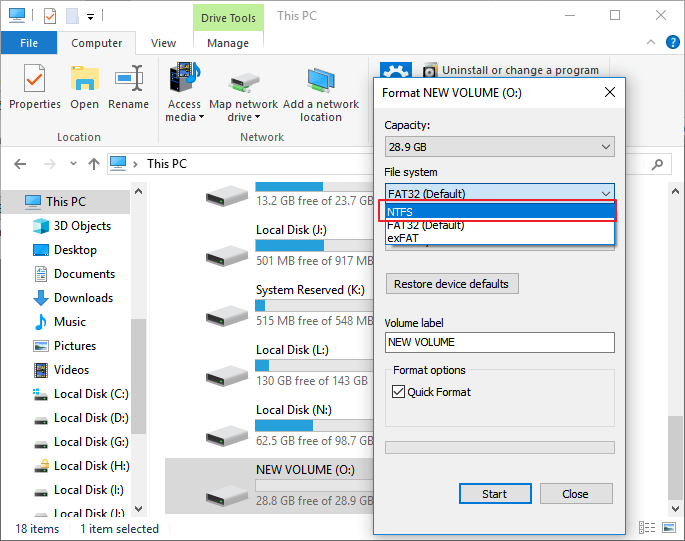
Task: Open the File menu tab
Action: 29,43
